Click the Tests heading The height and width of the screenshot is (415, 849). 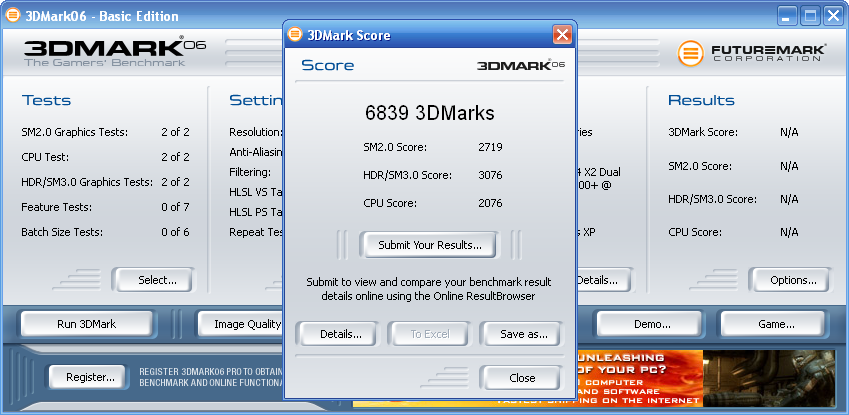tap(47, 100)
